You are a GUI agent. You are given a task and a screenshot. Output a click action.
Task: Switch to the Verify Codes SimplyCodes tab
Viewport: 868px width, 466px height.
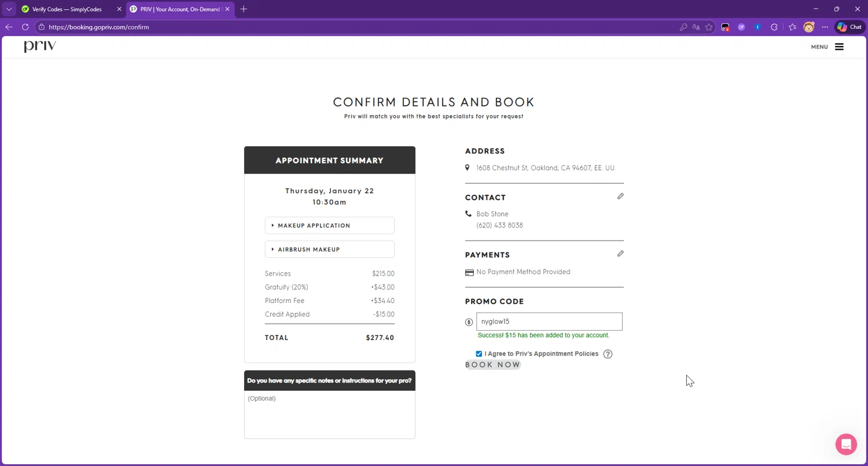[67, 9]
